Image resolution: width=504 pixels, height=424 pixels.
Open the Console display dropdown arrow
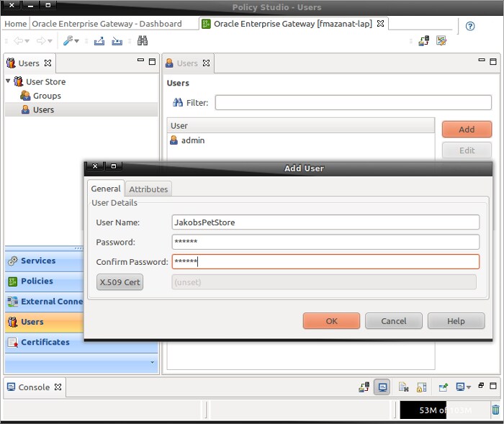(469, 387)
